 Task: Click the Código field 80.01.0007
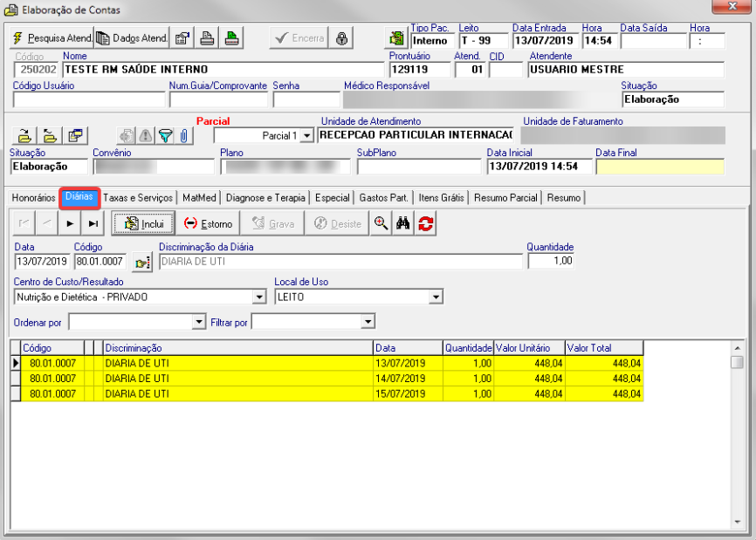[x=100, y=262]
